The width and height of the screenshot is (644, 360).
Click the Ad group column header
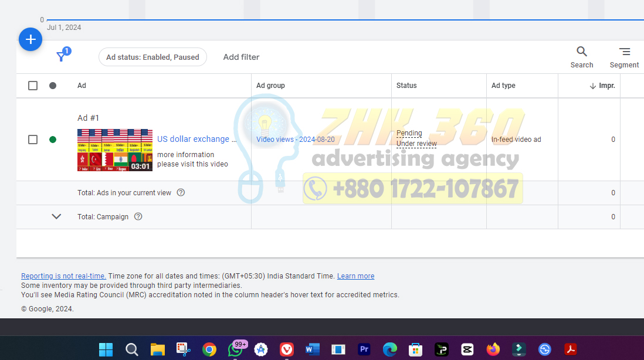point(270,86)
